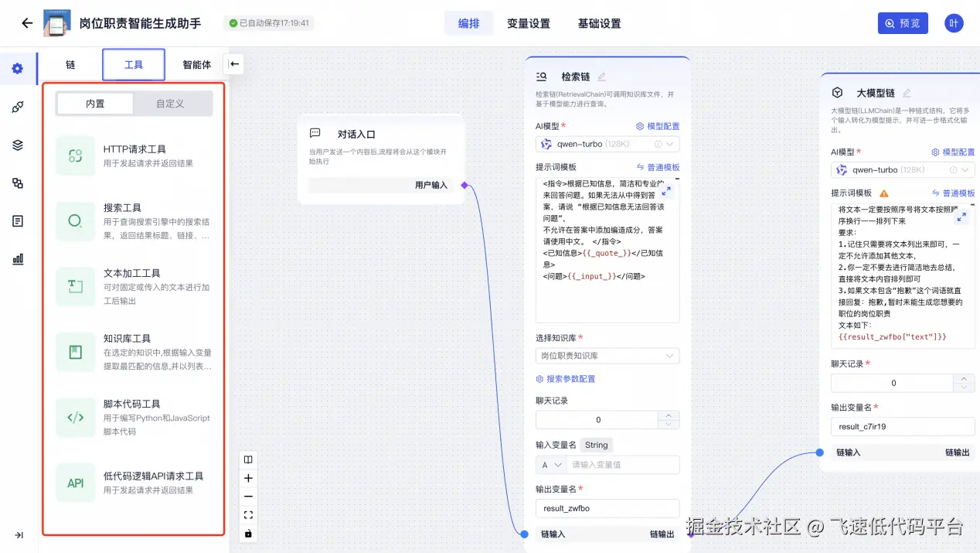980x553 pixels.
Task: Click the 预览 preview button
Action: pos(902,23)
